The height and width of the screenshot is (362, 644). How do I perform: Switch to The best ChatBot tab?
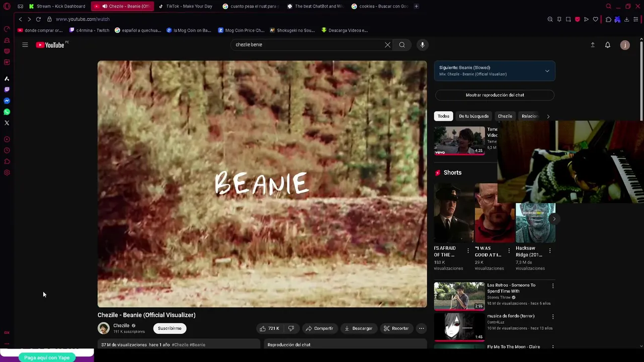point(314,7)
